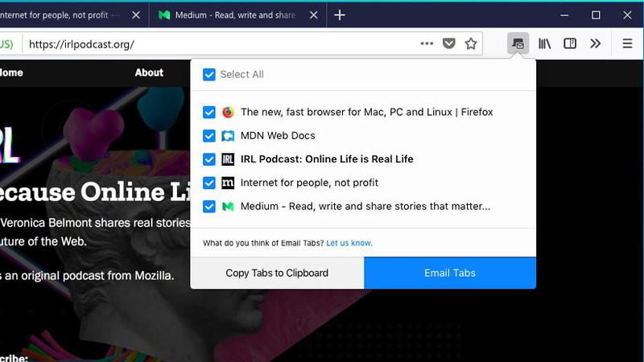The height and width of the screenshot is (362, 644).
Task: Open the About page menu item
Action: (x=149, y=72)
